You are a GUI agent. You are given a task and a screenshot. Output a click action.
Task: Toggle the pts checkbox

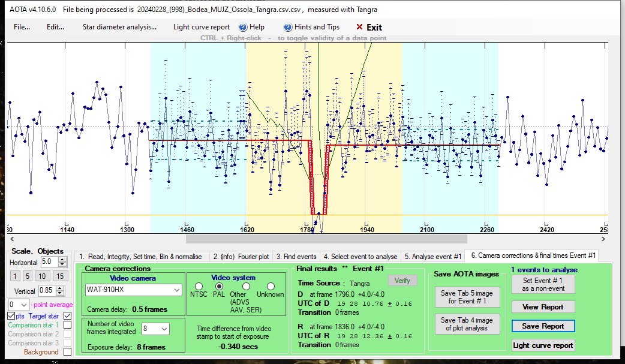[x=11, y=316]
